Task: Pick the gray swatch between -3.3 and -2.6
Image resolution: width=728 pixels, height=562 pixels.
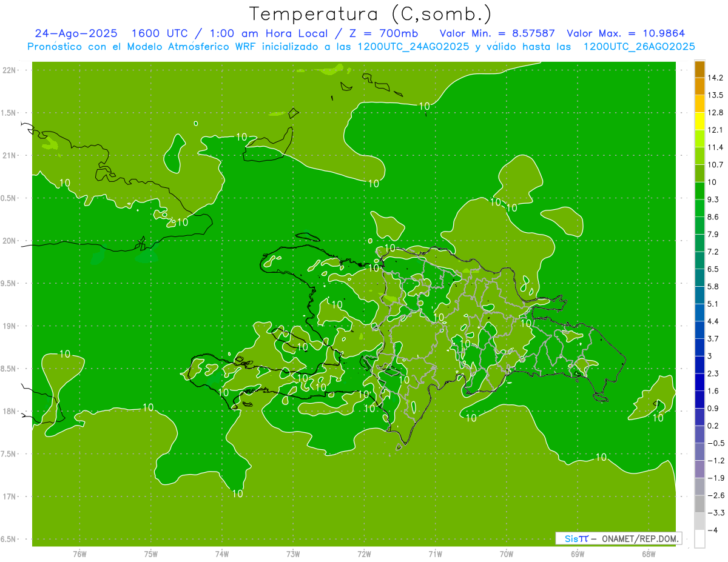Action: click(699, 504)
